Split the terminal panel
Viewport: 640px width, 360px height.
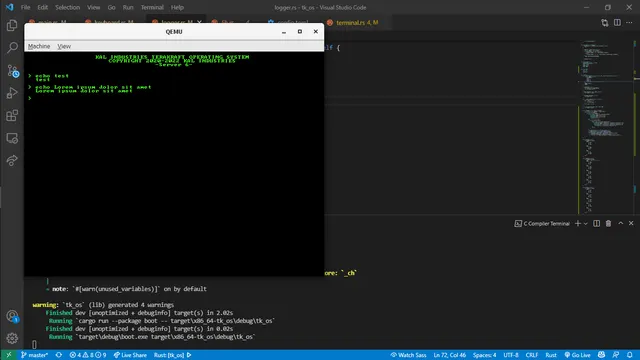(x=596, y=223)
